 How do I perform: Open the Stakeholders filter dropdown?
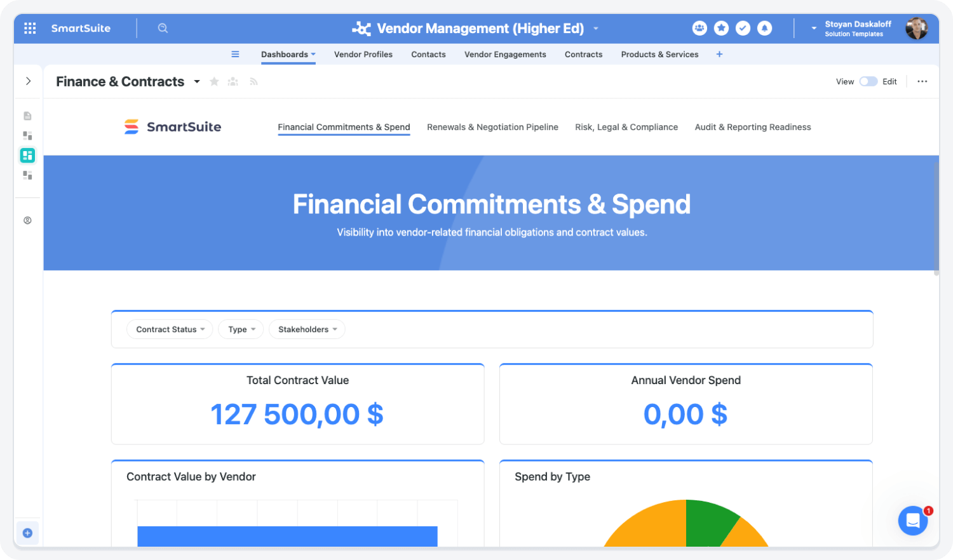pyautogui.click(x=307, y=329)
